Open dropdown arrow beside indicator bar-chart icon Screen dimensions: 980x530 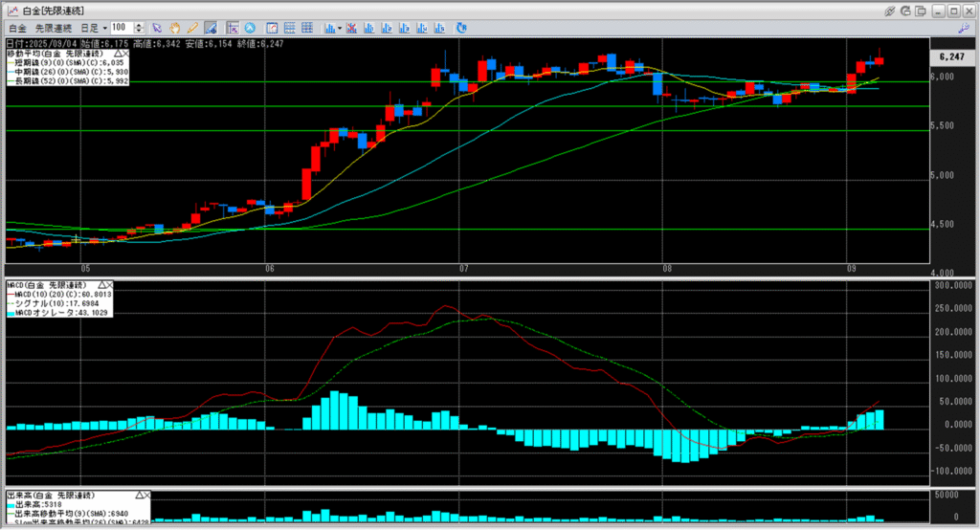click(340, 28)
